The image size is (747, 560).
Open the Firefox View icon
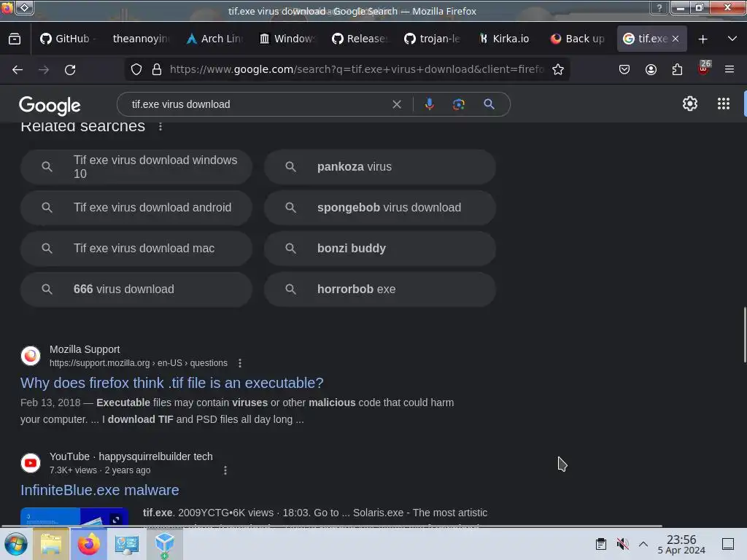coord(15,39)
